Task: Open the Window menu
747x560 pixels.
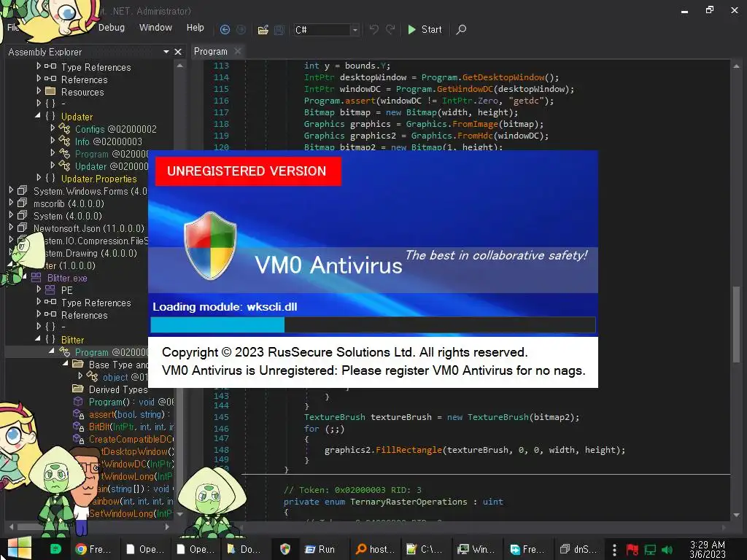Action: click(155, 28)
